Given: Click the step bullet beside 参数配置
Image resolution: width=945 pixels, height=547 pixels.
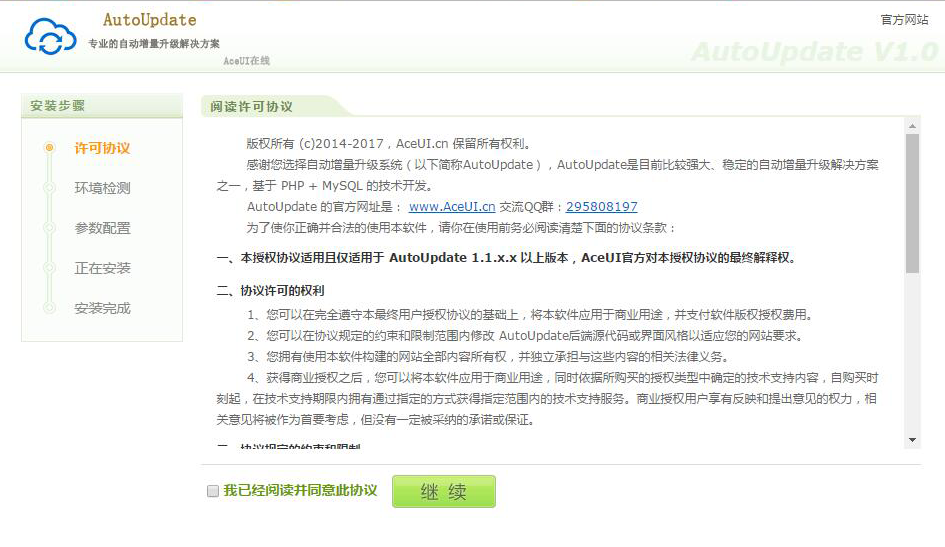Looking at the screenshot, I should click(x=49, y=228).
